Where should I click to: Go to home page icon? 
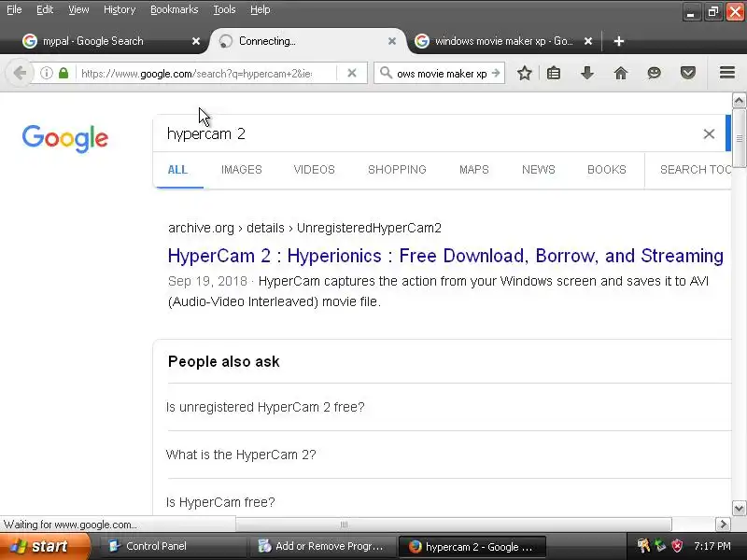[620, 74]
